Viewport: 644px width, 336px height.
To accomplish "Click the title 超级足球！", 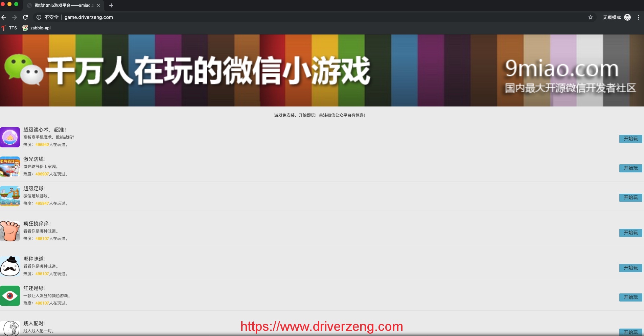I will pos(35,189).
